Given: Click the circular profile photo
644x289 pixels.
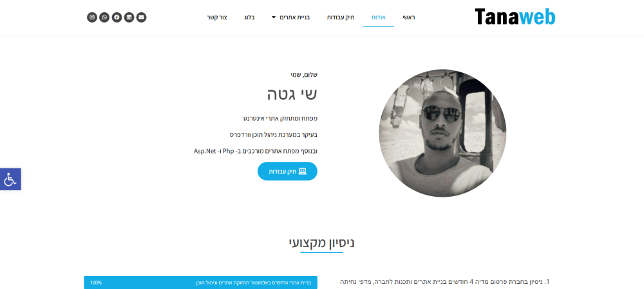Looking at the screenshot, I should [x=442, y=133].
